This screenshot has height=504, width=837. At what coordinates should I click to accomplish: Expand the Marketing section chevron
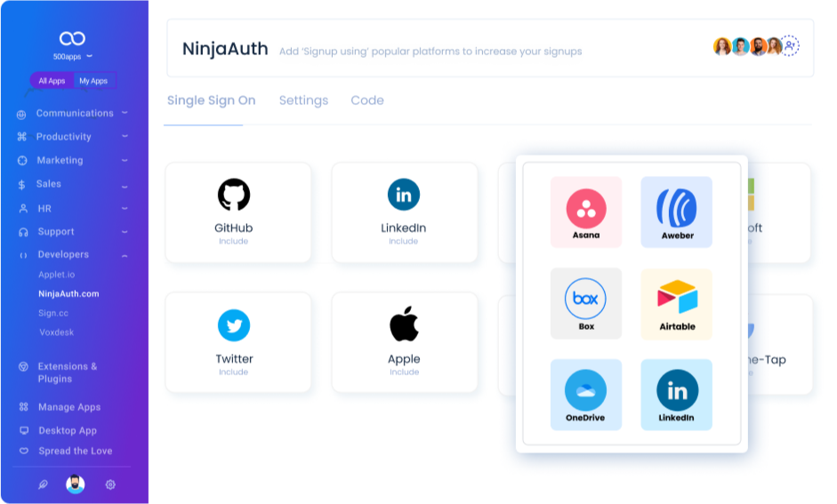(125, 160)
